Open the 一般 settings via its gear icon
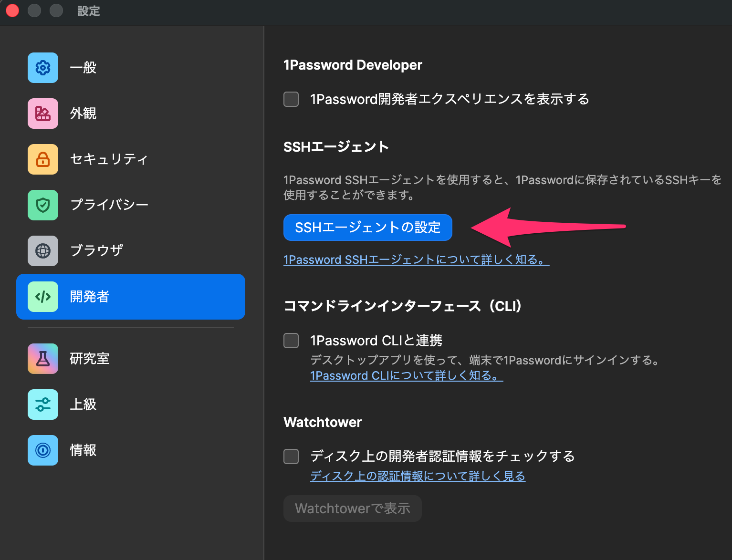This screenshot has width=732, height=560. 42,68
